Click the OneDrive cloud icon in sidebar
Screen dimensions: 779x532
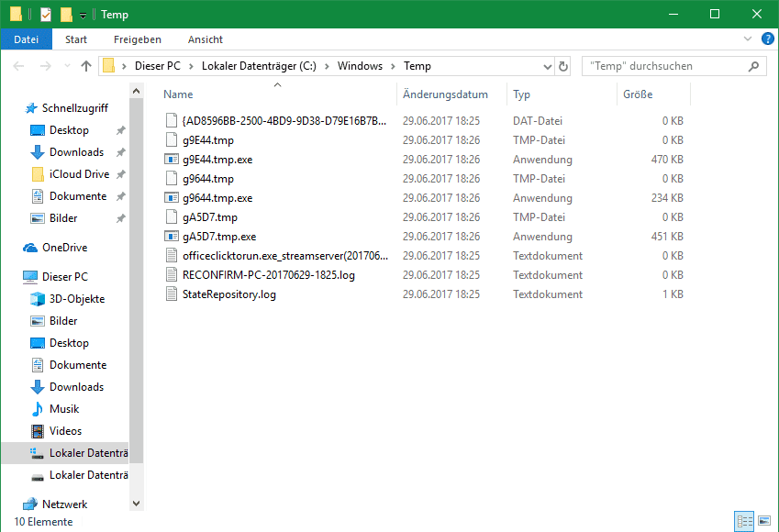[x=30, y=248]
